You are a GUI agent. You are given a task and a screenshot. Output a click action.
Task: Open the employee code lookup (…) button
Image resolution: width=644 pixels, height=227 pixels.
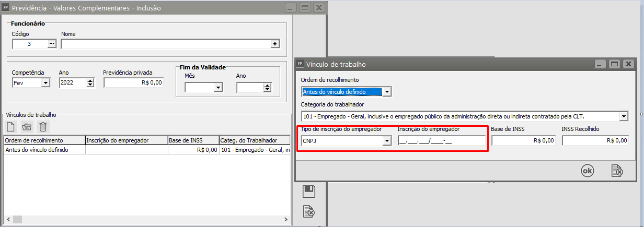coord(51,44)
